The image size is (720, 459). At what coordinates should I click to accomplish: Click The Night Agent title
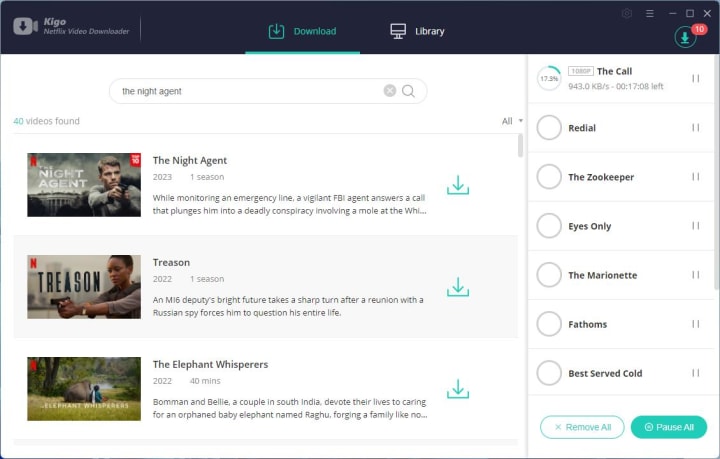coord(190,161)
